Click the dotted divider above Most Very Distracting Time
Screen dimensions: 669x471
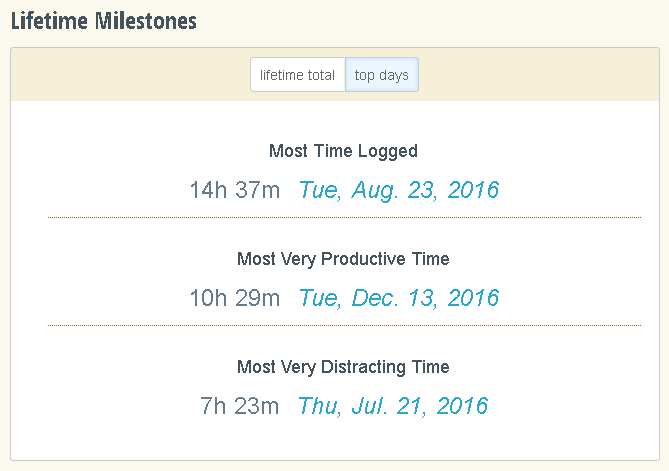click(344, 326)
